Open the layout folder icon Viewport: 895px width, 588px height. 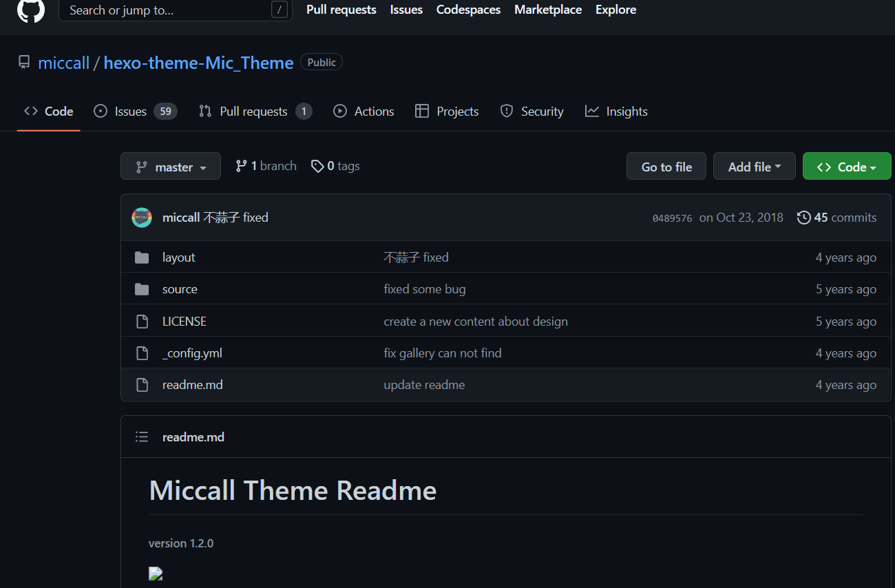[x=142, y=257]
